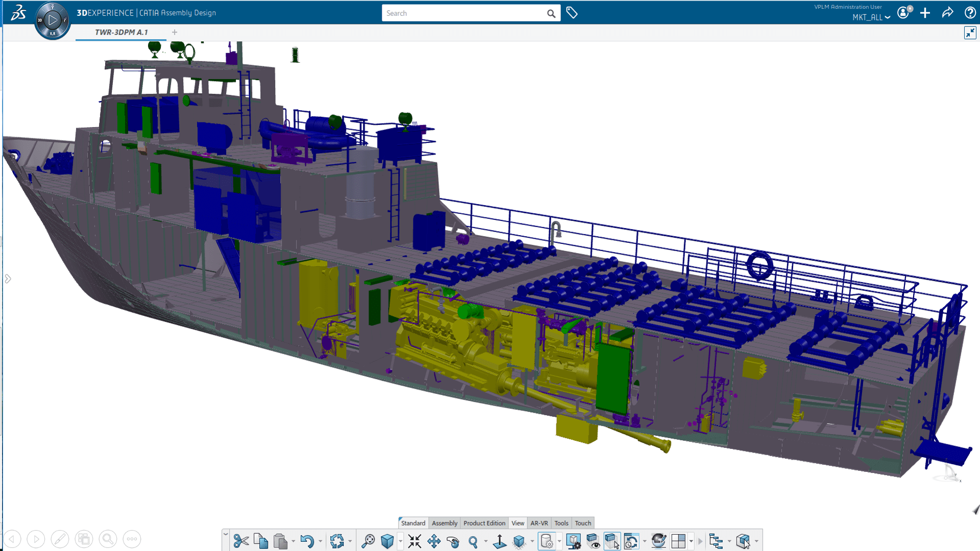980x551 pixels.
Task: Click the Normal View axis icon
Action: click(500, 541)
